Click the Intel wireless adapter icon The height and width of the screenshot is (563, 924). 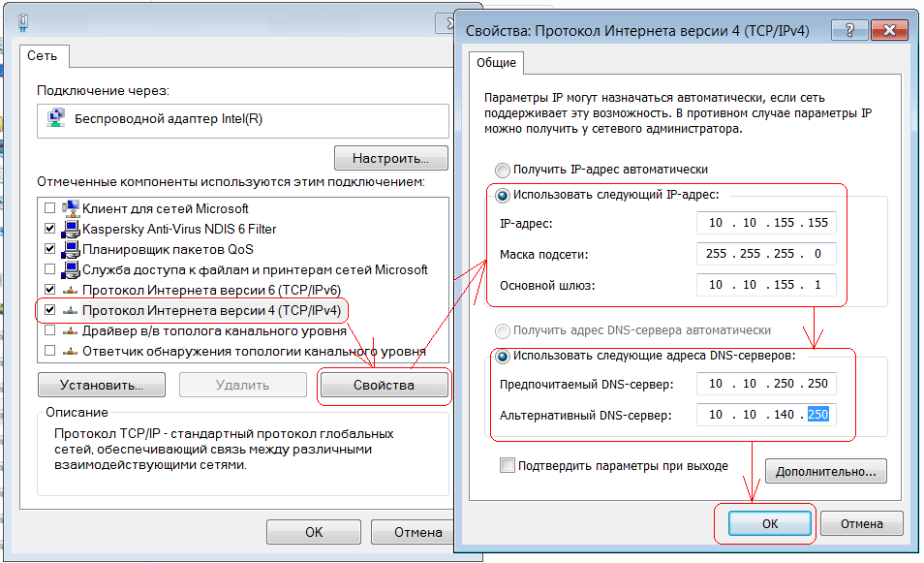point(56,118)
